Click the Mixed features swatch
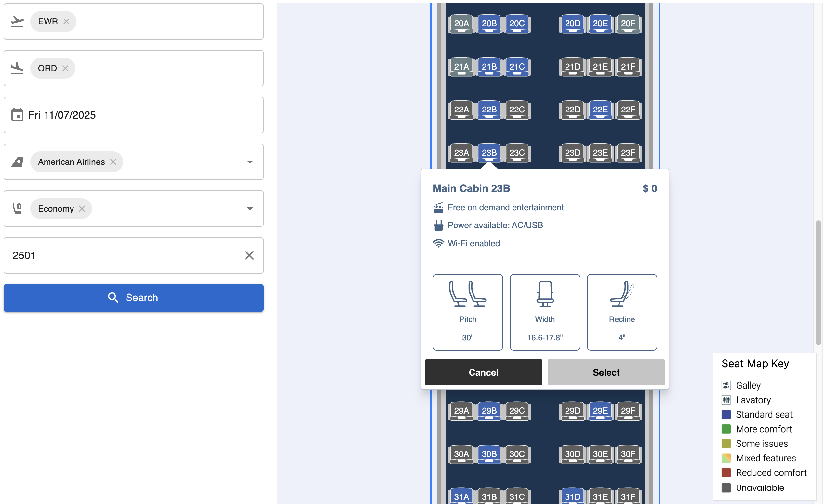The width and height of the screenshot is (826, 504). pyautogui.click(x=726, y=458)
